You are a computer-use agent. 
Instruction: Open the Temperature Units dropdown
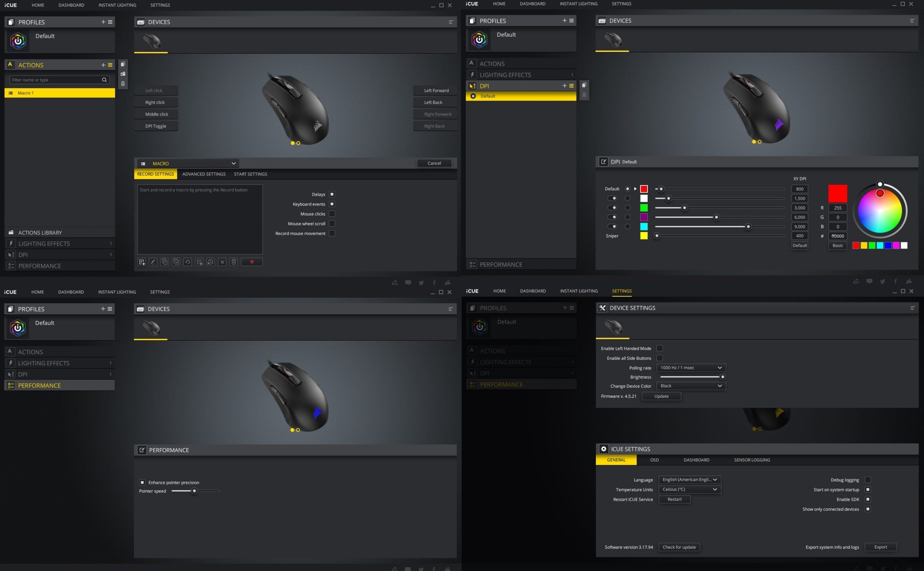[689, 489]
